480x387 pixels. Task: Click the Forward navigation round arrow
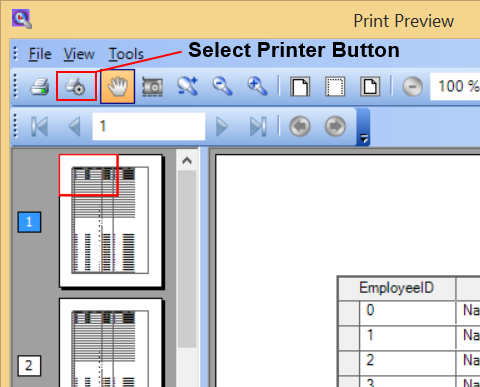coord(335,126)
